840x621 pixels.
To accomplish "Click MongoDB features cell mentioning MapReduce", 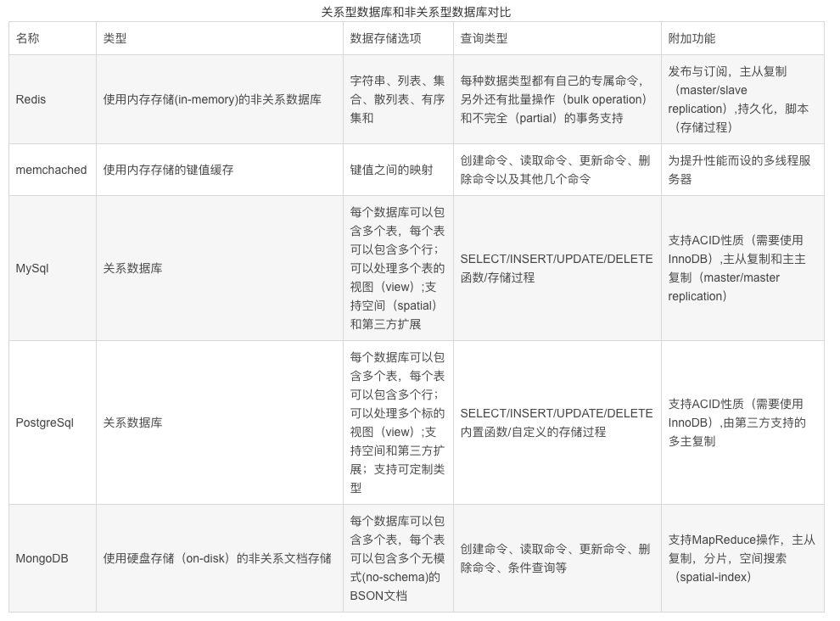I will click(x=742, y=558).
